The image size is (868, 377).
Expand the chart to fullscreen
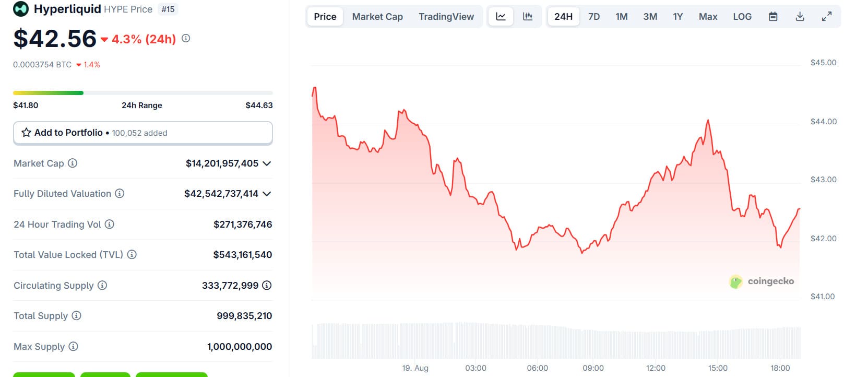[827, 17]
